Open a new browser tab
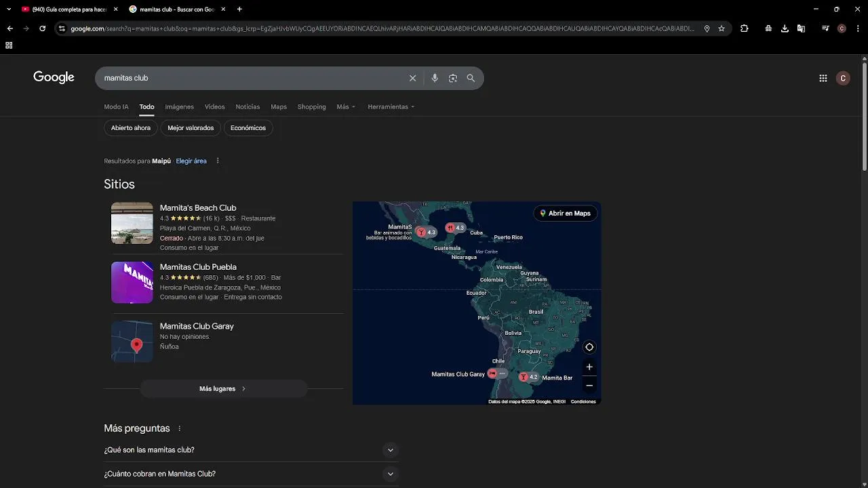Screen dimensions: 868x488 [x=239, y=9]
